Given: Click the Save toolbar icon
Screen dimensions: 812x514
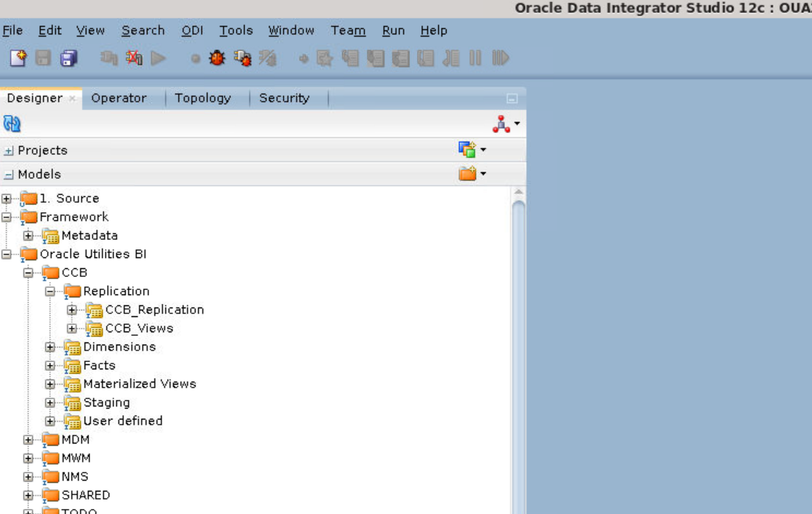Looking at the screenshot, I should coord(43,58).
